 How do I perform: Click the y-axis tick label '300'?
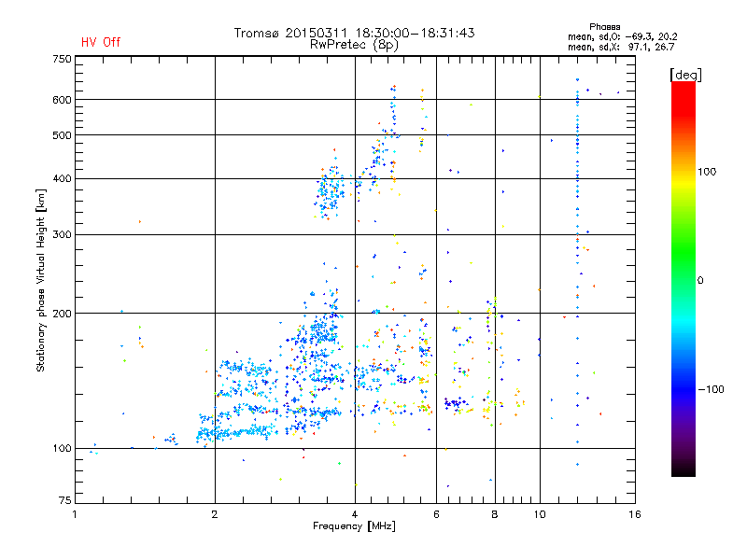tap(62, 234)
